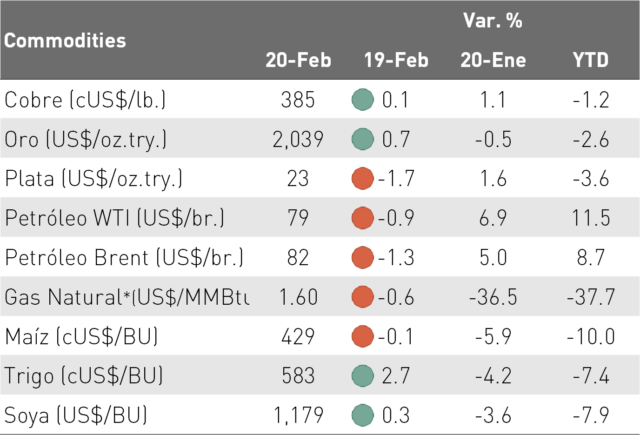Select Petróleo WTI YTD value 11.5
This screenshot has height=435, width=640.
tap(591, 218)
